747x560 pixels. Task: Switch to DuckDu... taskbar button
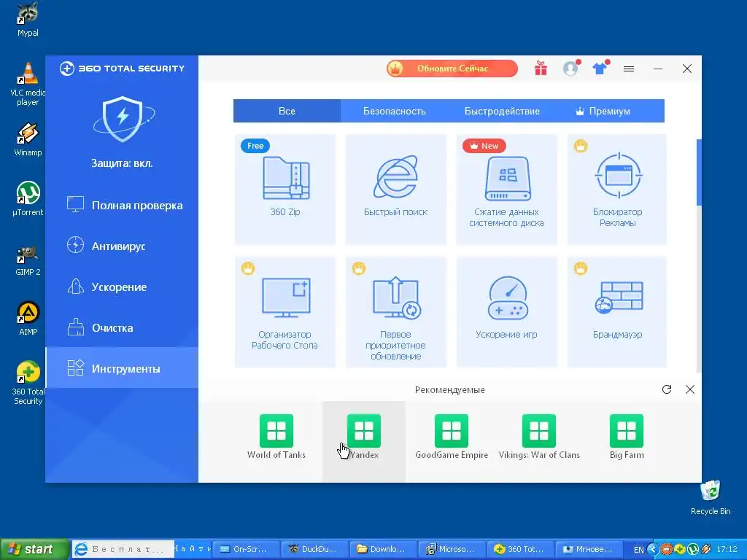coord(314,549)
